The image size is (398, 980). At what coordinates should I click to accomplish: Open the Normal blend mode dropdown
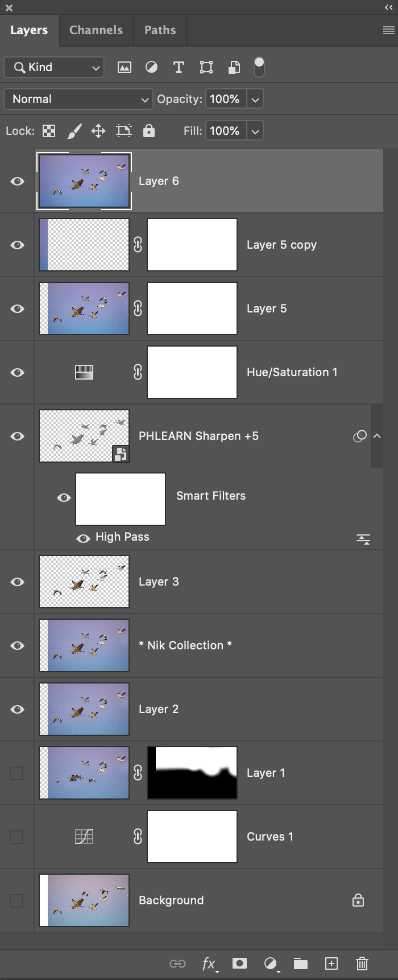[x=78, y=99]
